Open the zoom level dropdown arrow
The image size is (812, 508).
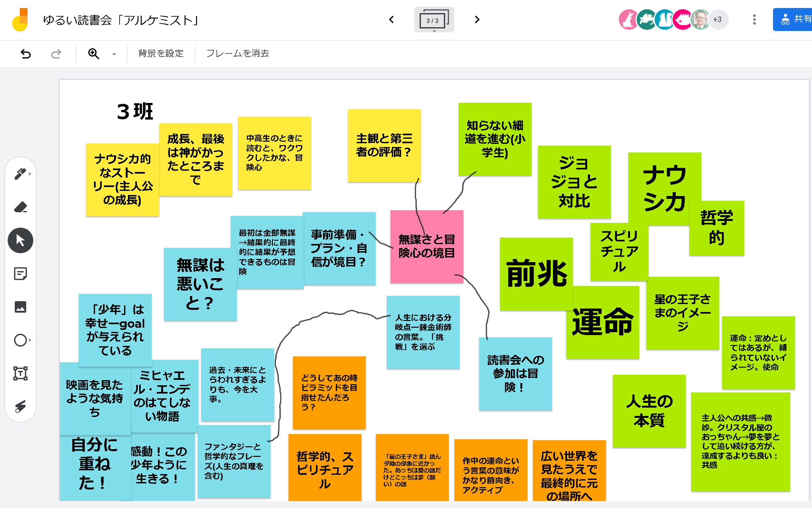(114, 54)
